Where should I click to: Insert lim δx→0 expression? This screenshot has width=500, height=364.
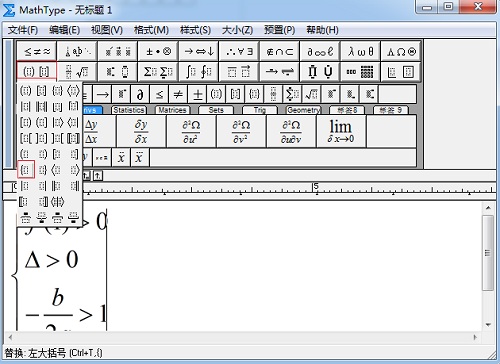click(x=341, y=131)
